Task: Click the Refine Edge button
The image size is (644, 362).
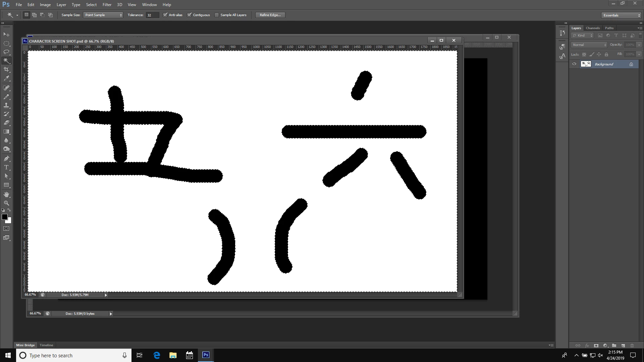Action: (x=270, y=15)
